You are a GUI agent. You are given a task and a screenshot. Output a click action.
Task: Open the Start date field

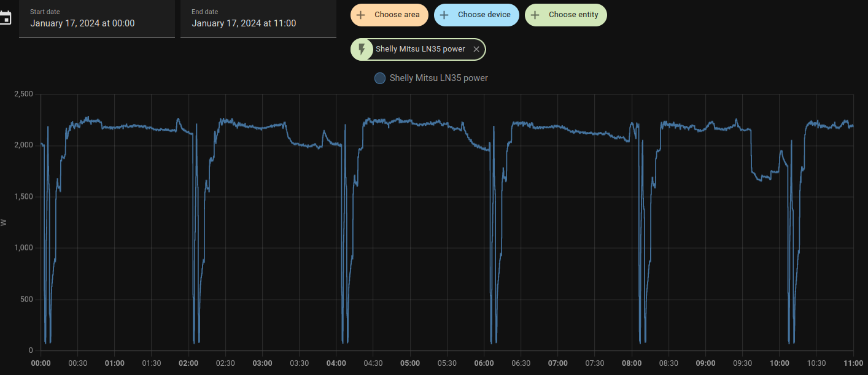coord(96,18)
